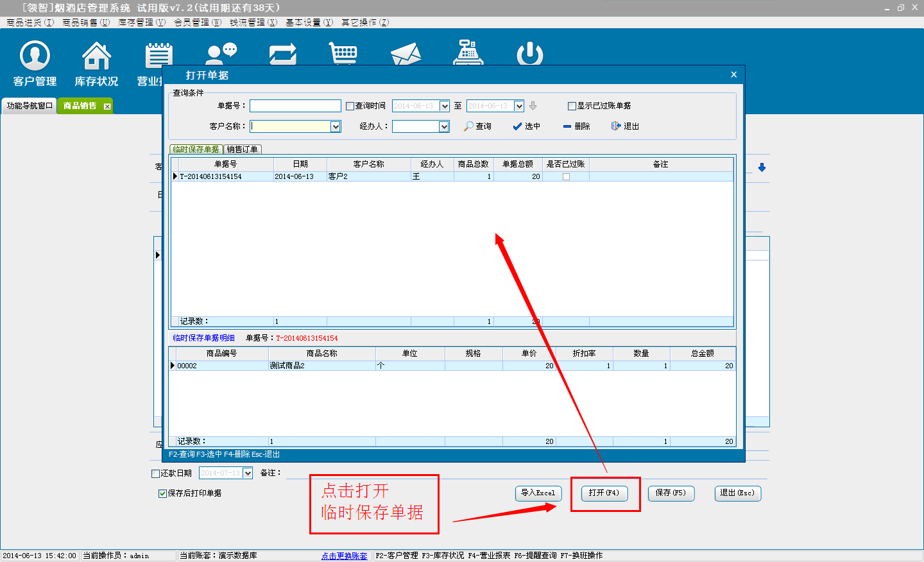Click the 选中 checkmark select button
This screenshot has height=562, width=924.
pos(527,126)
